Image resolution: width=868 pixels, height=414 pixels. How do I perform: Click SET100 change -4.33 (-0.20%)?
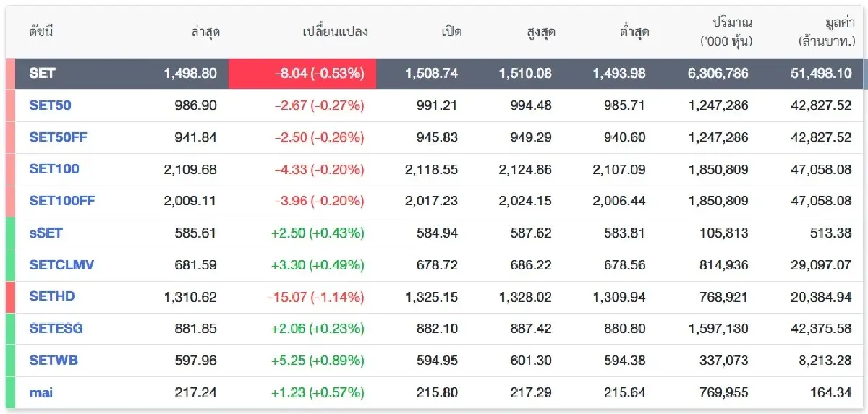coord(319,169)
